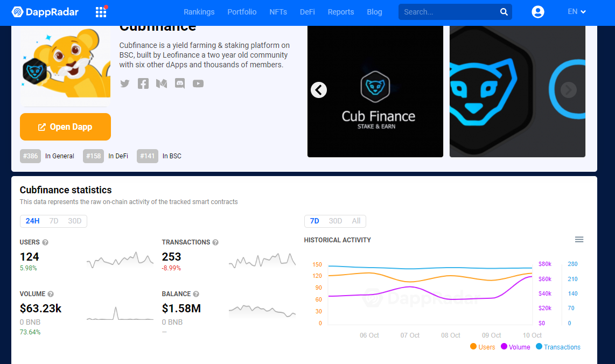The image size is (615, 364).
Task: Open Cubfinance Medium blog icon
Action: pyautogui.click(x=161, y=83)
